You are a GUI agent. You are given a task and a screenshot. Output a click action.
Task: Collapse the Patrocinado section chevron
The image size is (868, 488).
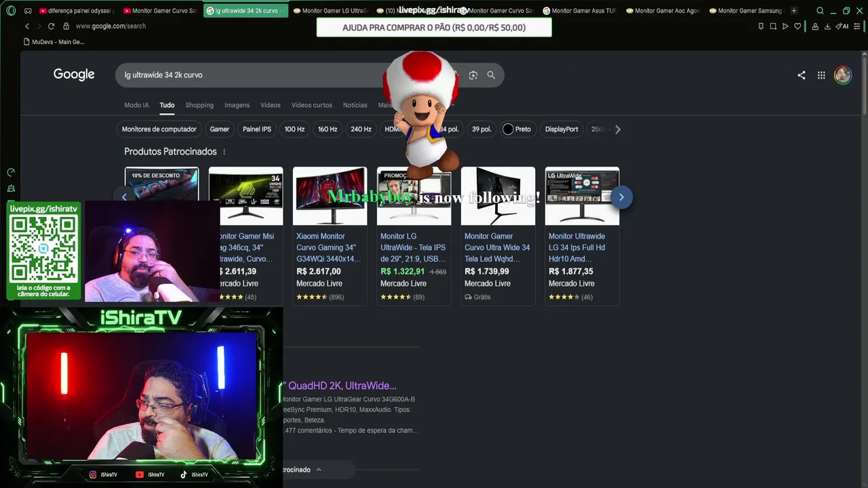point(319,470)
